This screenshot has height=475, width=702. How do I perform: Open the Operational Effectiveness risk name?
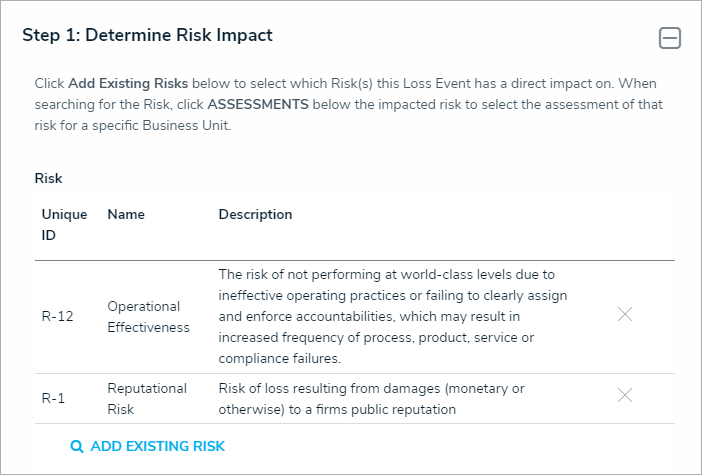pos(148,316)
